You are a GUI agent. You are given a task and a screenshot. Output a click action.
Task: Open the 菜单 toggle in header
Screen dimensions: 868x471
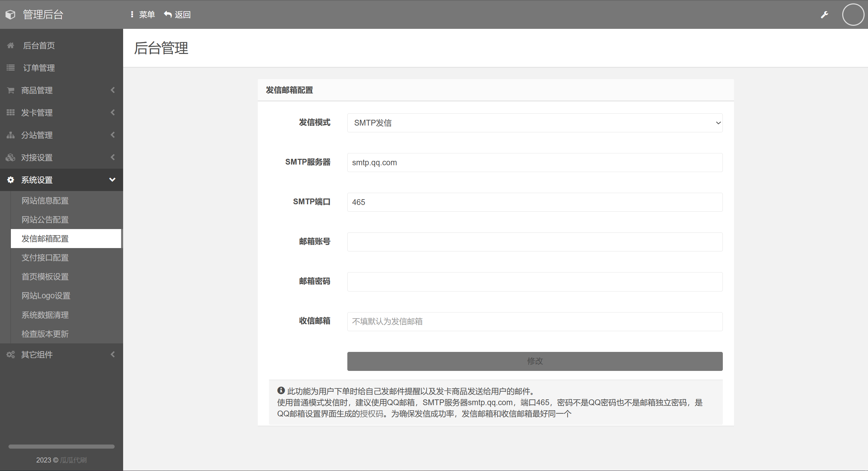pyautogui.click(x=143, y=15)
